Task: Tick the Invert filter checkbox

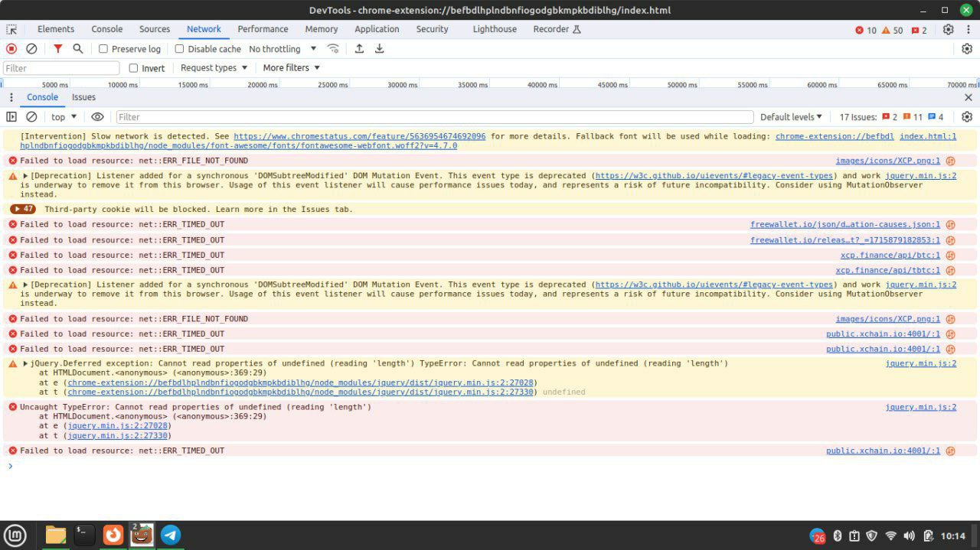Action: (133, 68)
